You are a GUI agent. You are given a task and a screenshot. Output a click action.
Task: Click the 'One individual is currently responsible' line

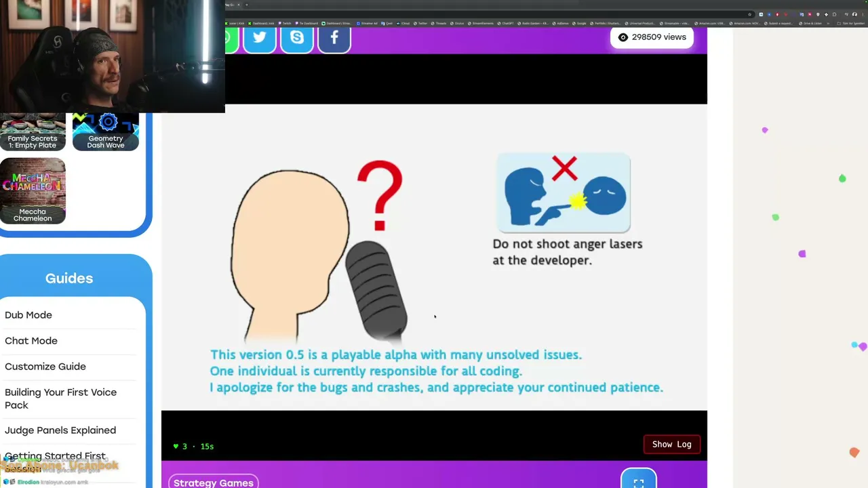point(366,371)
